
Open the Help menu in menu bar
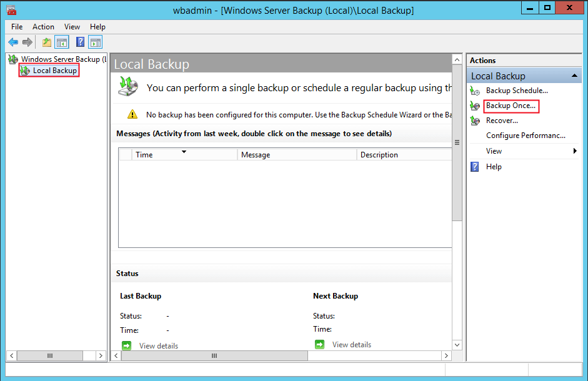(97, 27)
